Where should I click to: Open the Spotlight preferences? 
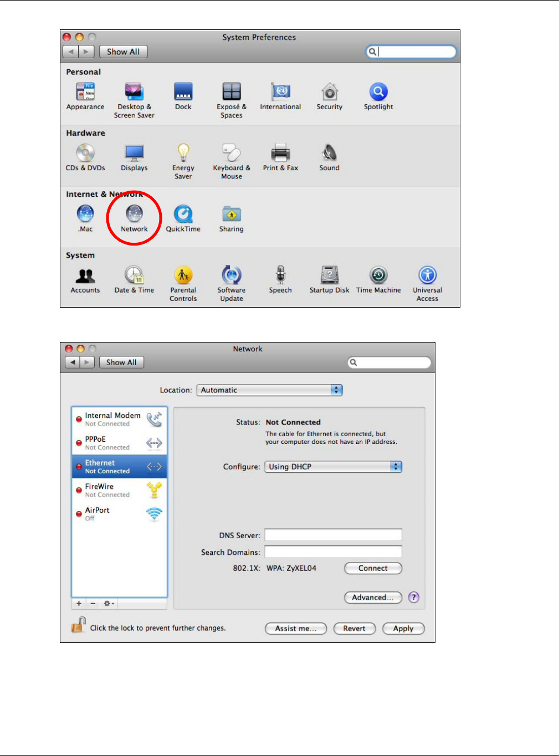tap(378, 96)
